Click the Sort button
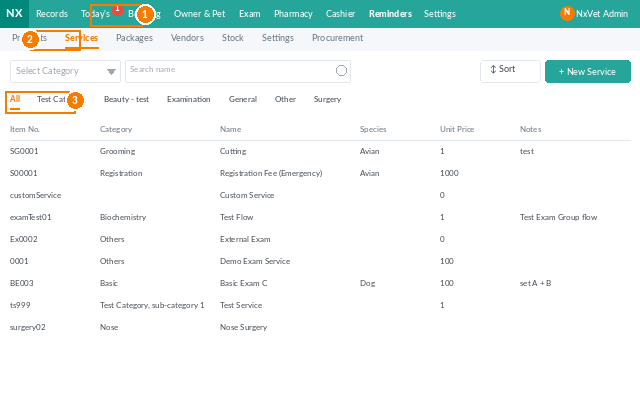Viewport: 640px width, 400px height. click(510, 71)
